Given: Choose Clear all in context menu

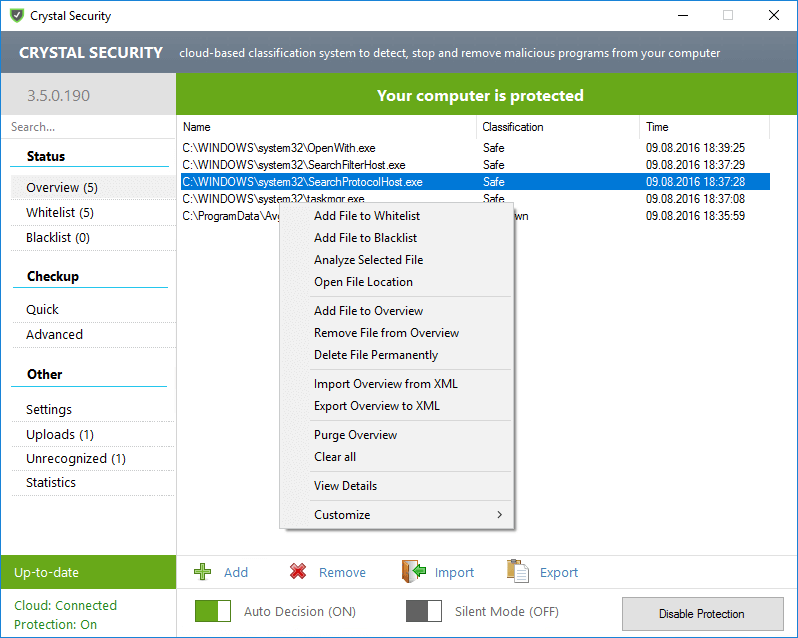Looking at the screenshot, I should tap(396, 457).
